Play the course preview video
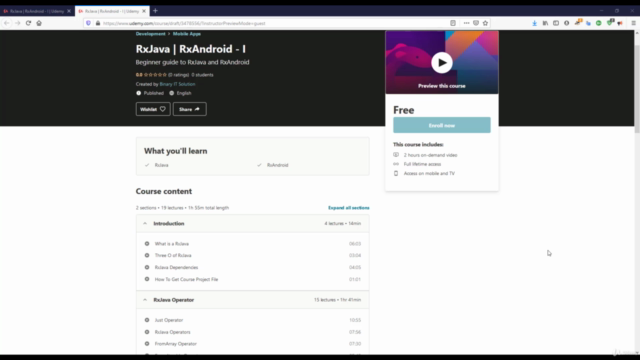This screenshot has width=640, height=360. (x=442, y=62)
